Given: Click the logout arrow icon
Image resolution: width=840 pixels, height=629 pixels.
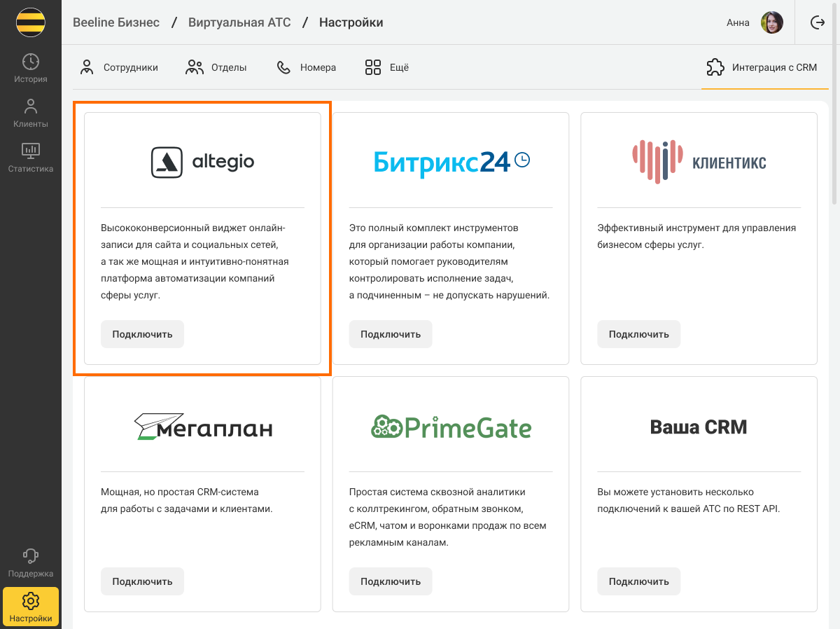Looking at the screenshot, I should pyautogui.click(x=817, y=22).
